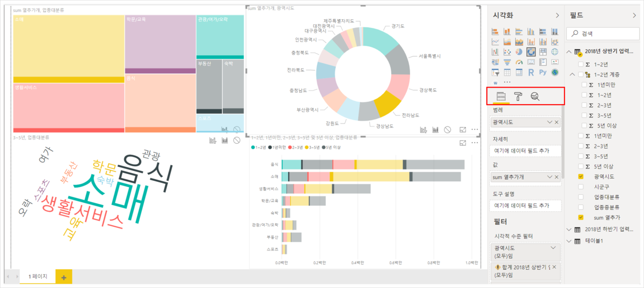Uncheck the sum 열추가 field checkbox
This screenshot has width=644, height=288.
pos(581,217)
